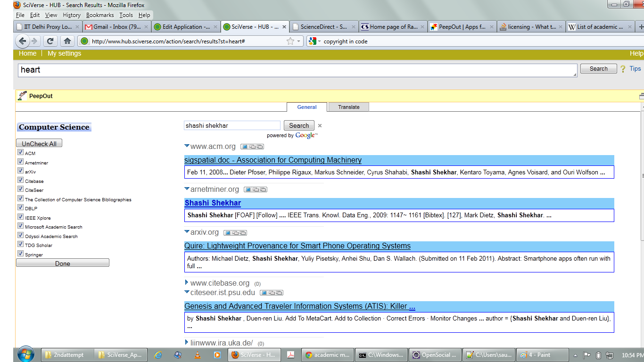Click the Google search engine icon
Screen dimensions: 644x362
coord(312,41)
